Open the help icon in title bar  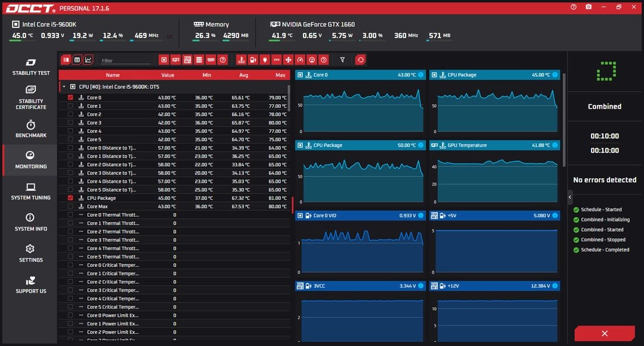[574, 7]
